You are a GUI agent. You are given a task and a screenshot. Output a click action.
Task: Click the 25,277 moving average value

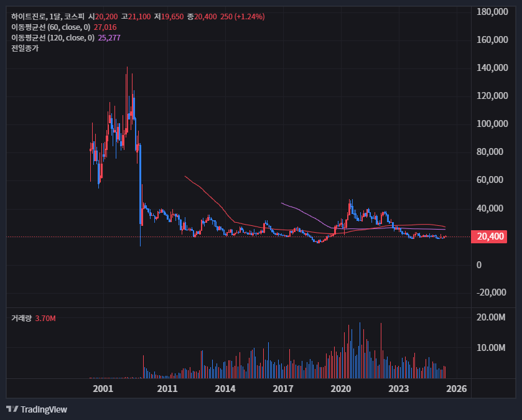110,38
